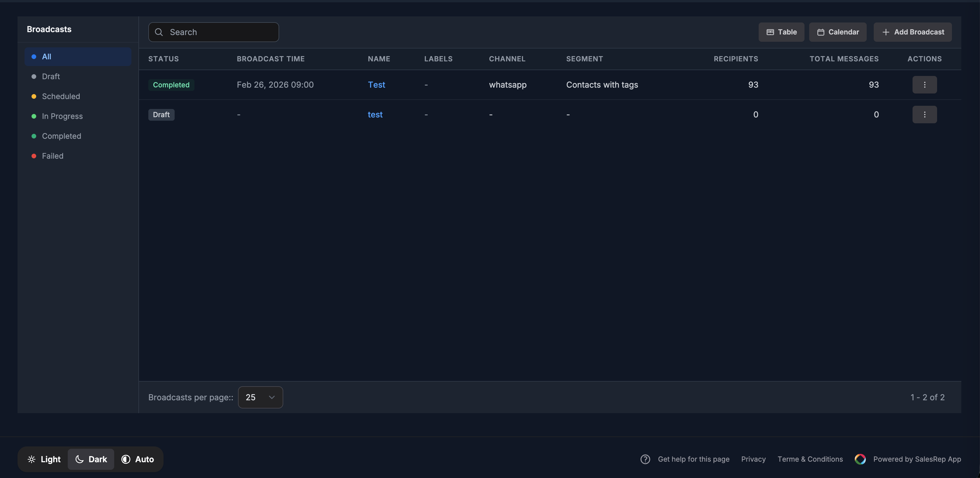Switch theme to Auto mode

(137, 459)
